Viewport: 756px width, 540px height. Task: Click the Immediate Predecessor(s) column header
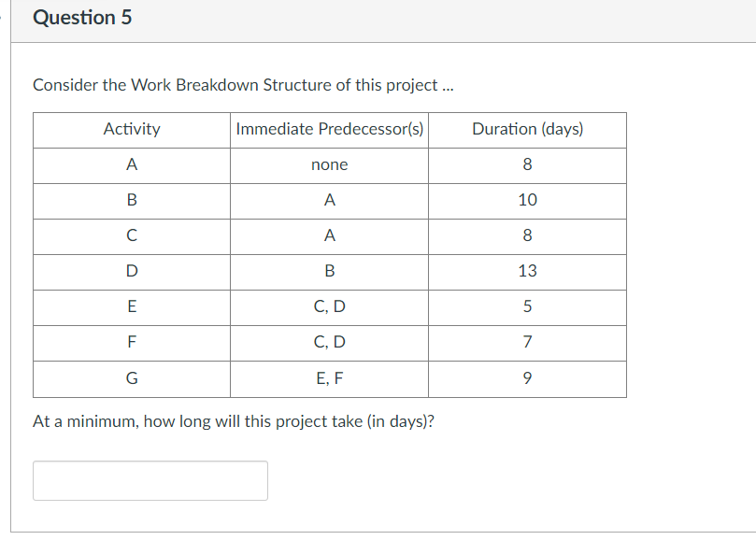point(328,129)
